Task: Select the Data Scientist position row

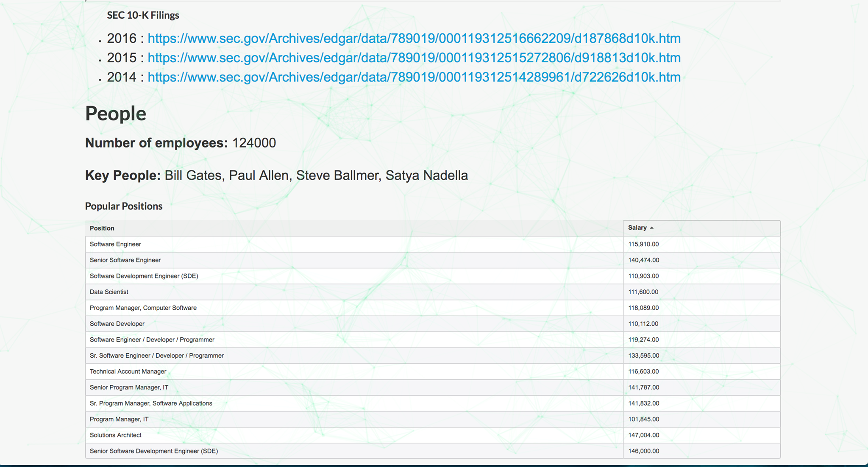Action: (109, 292)
